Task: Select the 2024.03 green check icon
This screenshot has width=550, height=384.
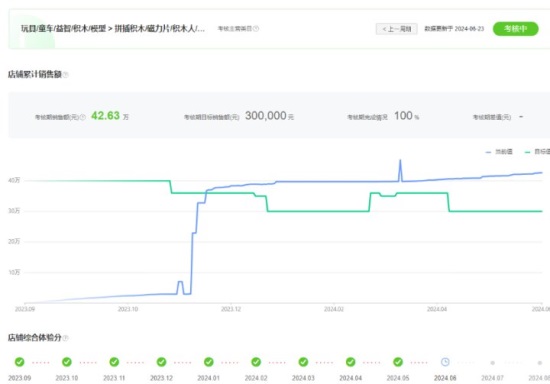Action: coord(303,362)
